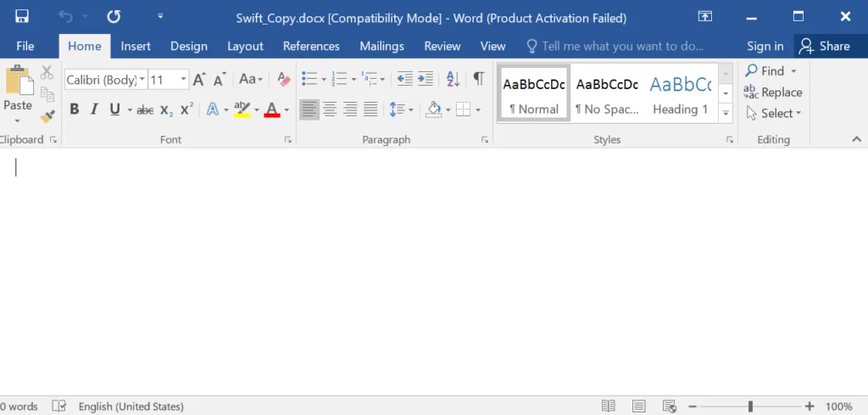Screen dimensions: 868x415
Task: Cut selection with the scissors icon
Action: [47, 72]
